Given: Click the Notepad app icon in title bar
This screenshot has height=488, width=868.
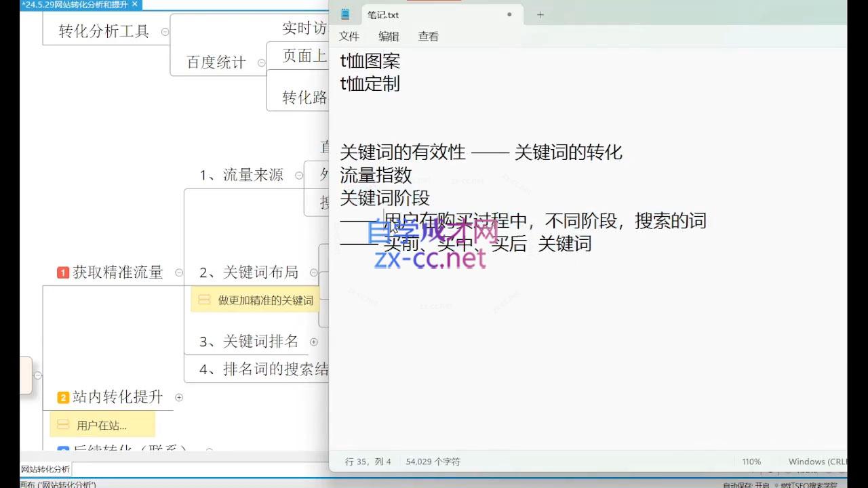Looking at the screenshot, I should [x=345, y=14].
